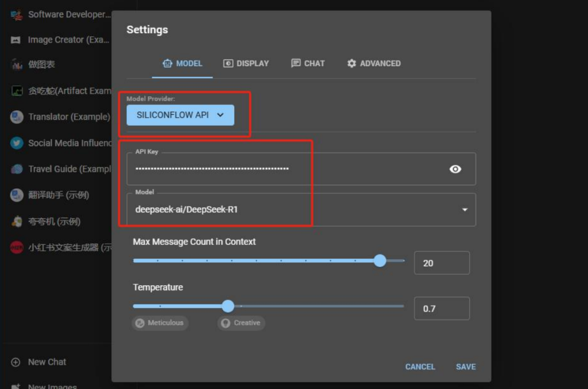The image size is (588, 389).
Task: Save the settings
Action: tap(466, 367)
